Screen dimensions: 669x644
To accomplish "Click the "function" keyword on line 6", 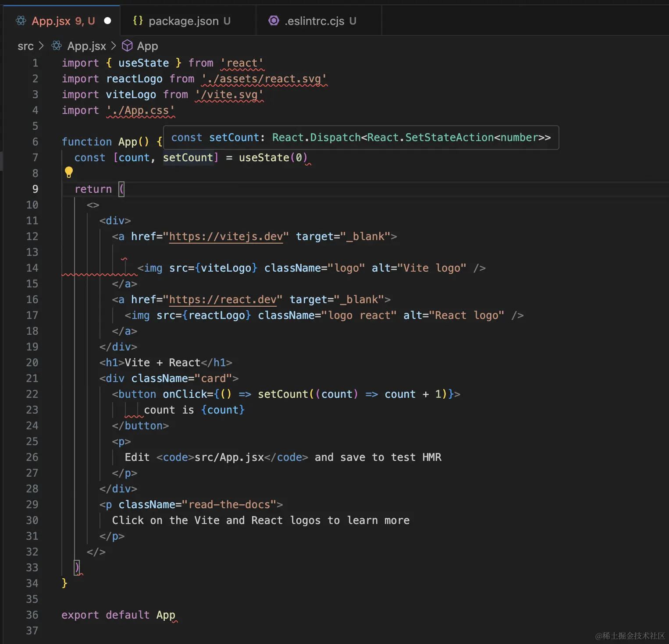I will pos(87,142).
